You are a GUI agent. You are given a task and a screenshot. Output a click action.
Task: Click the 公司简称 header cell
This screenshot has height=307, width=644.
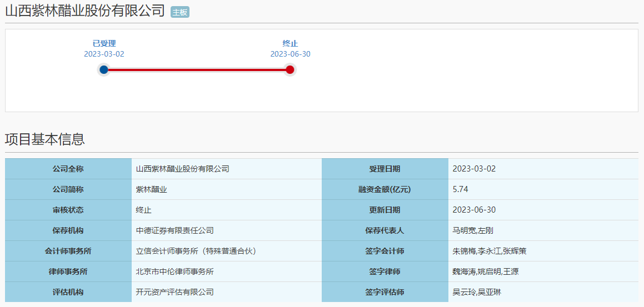coord(68,190)
